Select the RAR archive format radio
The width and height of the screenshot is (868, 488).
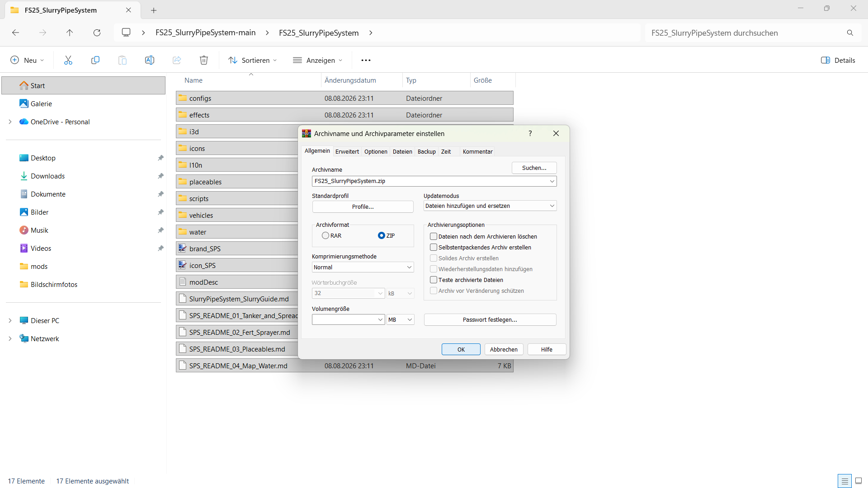click(325, 235)
